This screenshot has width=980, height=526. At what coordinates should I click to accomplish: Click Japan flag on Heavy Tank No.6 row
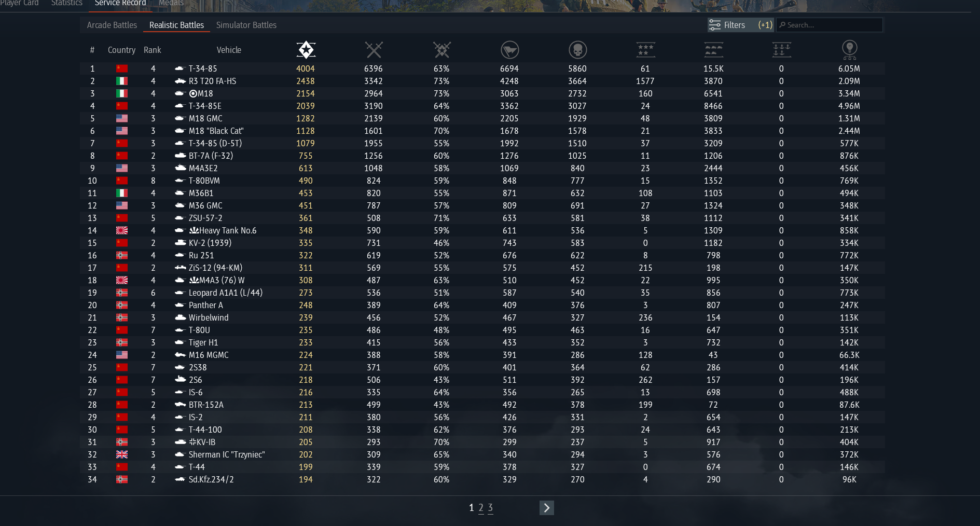coord(122,230)
